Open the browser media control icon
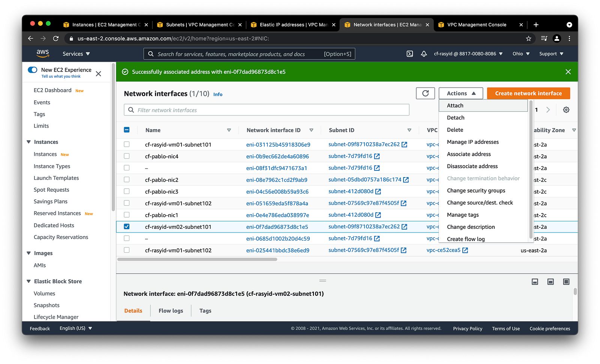Image resolution: width=600 pixels, height=364 pixels. click(x=544, y=38)
